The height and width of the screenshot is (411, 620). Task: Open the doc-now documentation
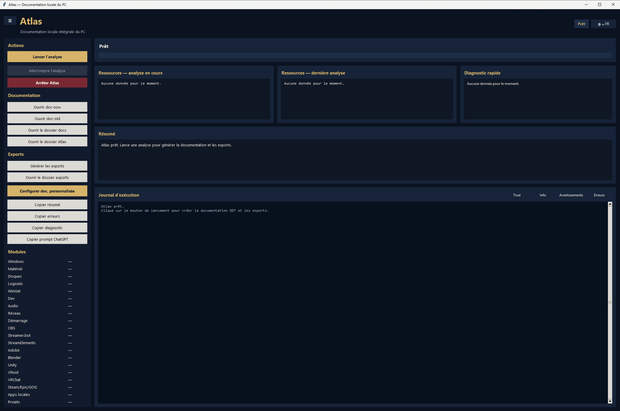[x=47, y=107]
